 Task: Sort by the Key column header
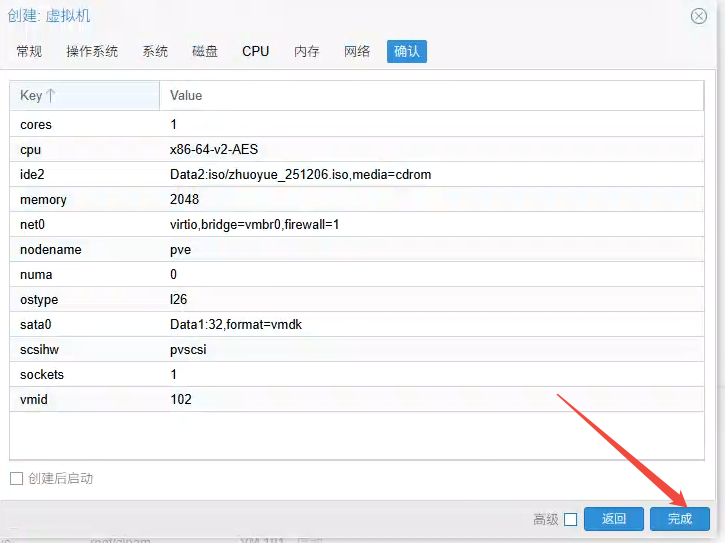(84, 95)
